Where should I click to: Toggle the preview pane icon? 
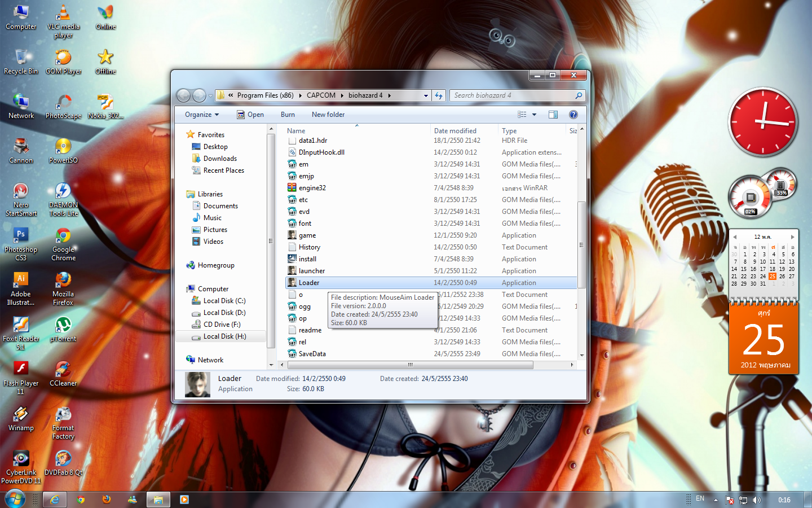tap(553, 115)
